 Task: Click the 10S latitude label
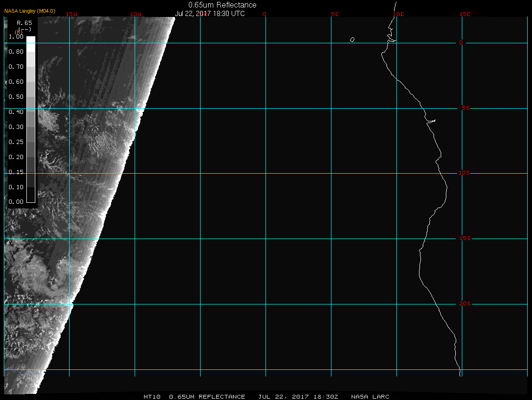(464, 173)
